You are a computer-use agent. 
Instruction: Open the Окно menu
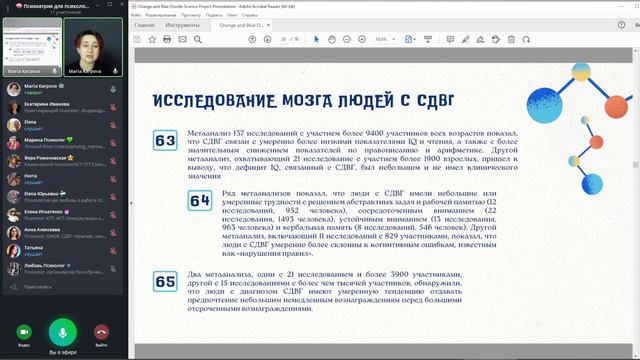click(232, 15)
